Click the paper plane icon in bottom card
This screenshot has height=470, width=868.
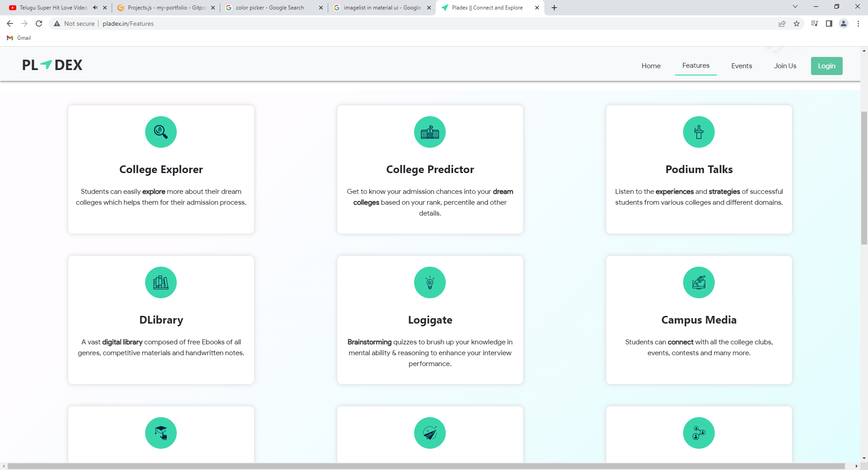pos(429,432)
